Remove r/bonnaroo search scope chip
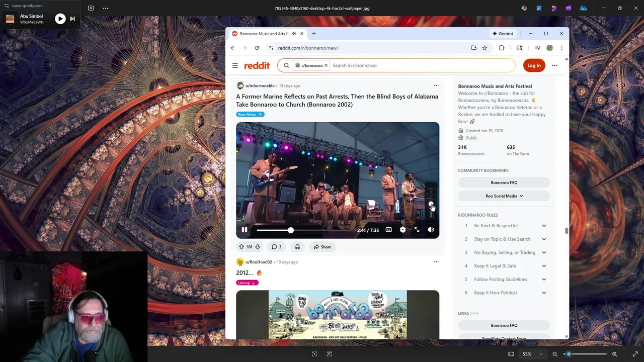644x362 pixels. [326, 65]
